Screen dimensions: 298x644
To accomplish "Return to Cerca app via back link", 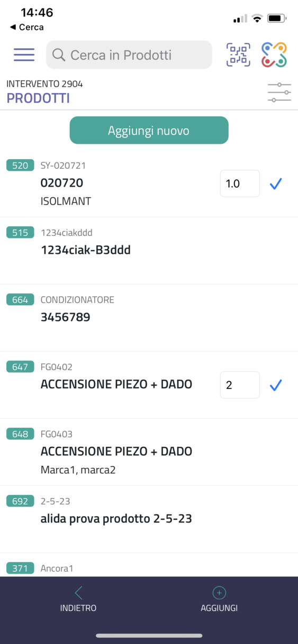I will (x=26, y=27).
